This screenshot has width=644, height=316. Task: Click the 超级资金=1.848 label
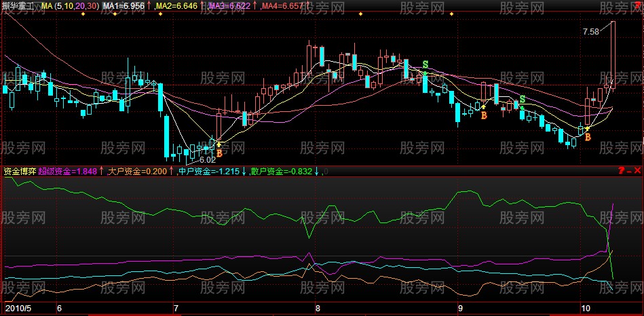pos(68,172)
